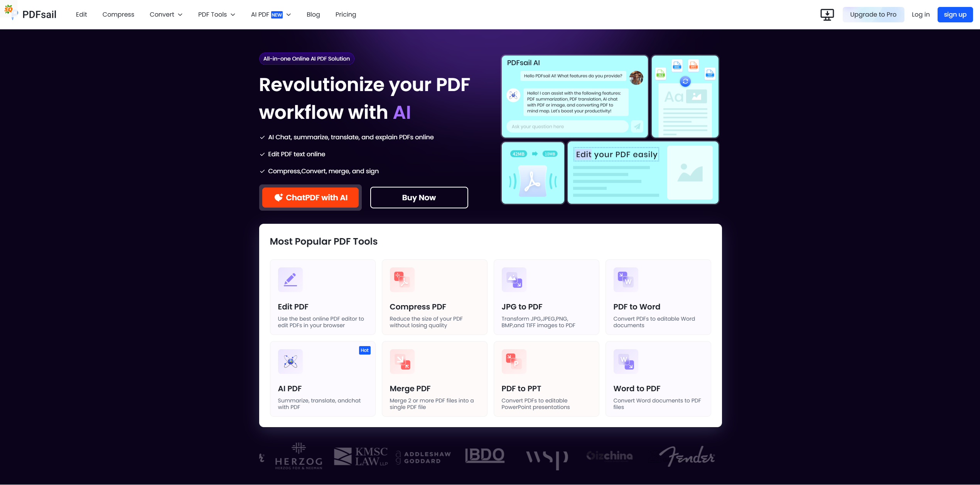The height and width of the screenshot is (485, 980).
Task: Expand the Convert dropdown menu
Action: click(x=165, y=14)
